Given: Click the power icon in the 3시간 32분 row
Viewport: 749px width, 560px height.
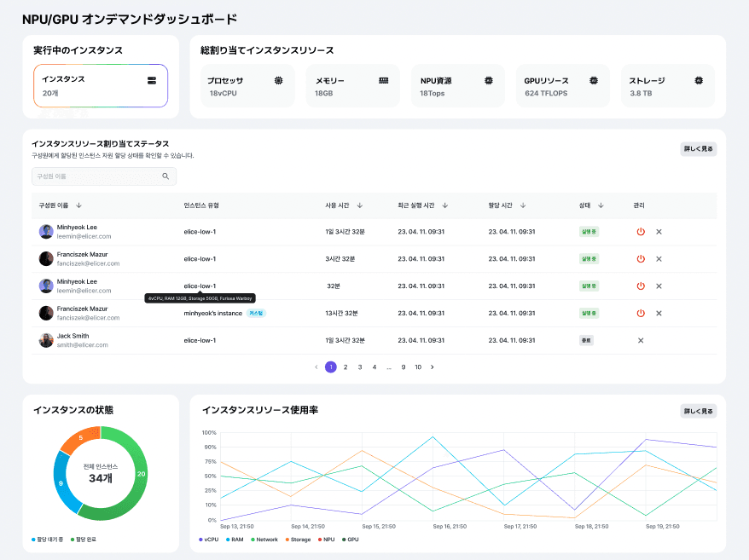Looking at the screenshot, I should click(641, 259).
